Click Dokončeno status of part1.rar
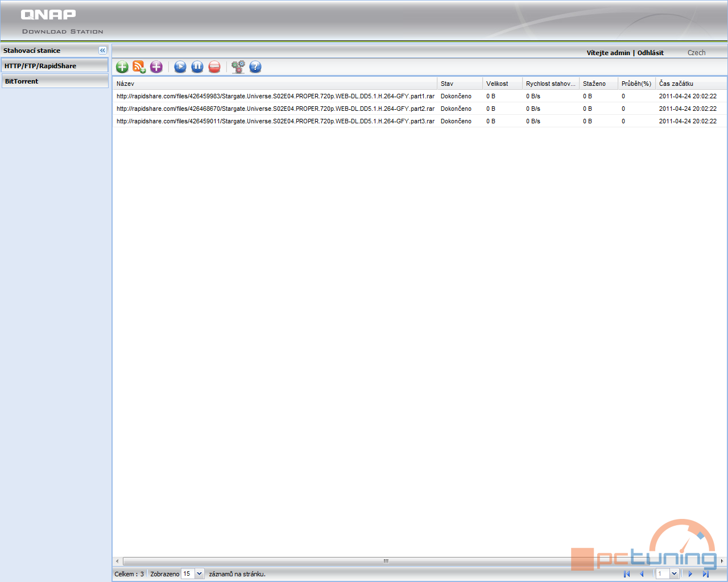 (x=456, y=96)
